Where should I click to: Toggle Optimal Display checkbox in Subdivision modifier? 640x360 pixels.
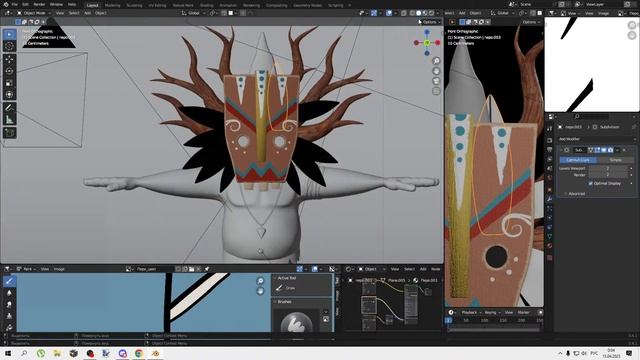591,184
